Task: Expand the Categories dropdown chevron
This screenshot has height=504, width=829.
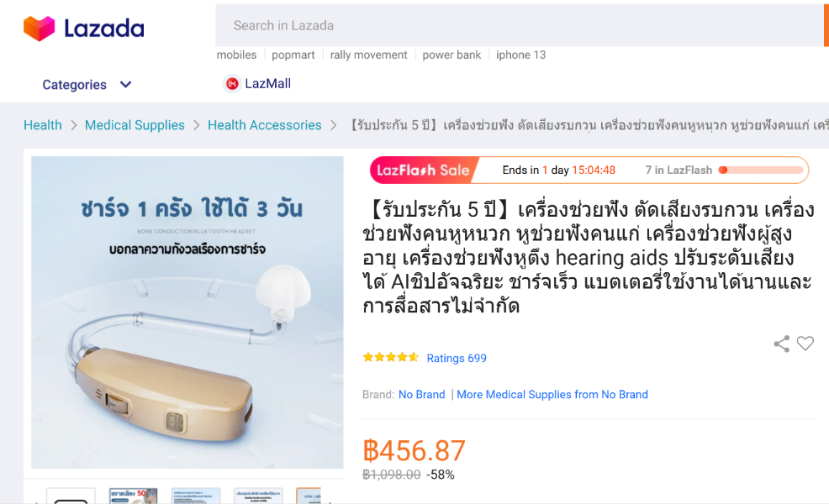Action: coord(125,85)
